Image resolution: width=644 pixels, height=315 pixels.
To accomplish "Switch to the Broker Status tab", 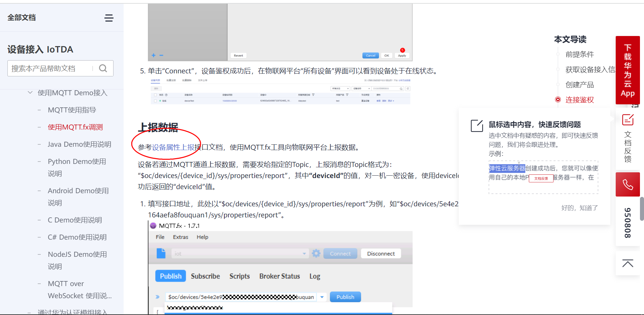I will click(x=280, y=276).
